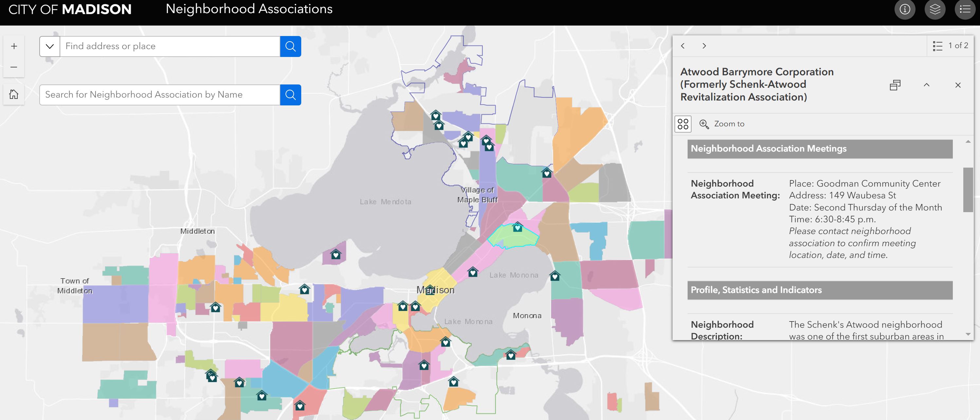Open the info panel icon in header
The width and height of the screenshot is (980, 420).
(x=905, y=9)
